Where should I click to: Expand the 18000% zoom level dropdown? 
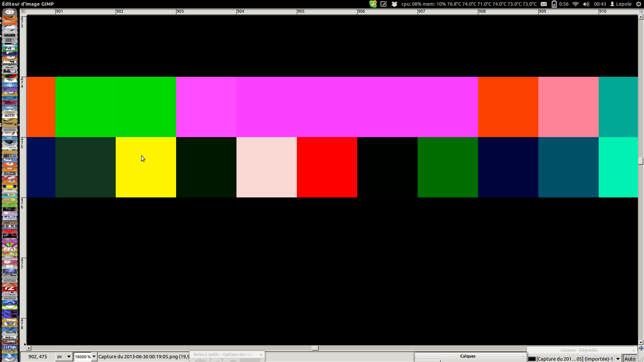(x=94, y=357)
